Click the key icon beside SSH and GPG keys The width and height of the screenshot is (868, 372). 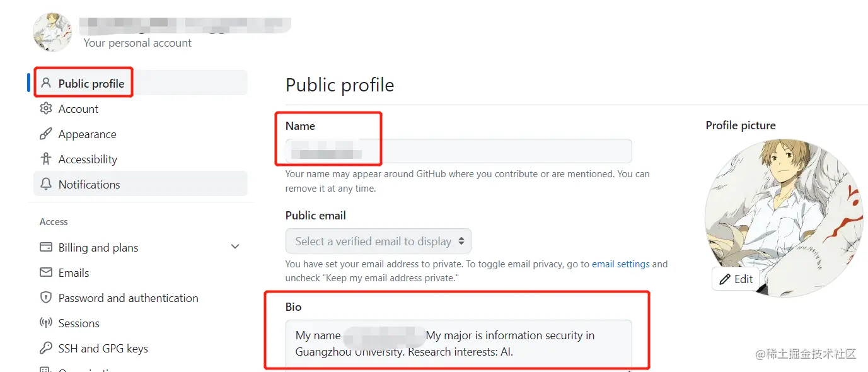(46, 348)
